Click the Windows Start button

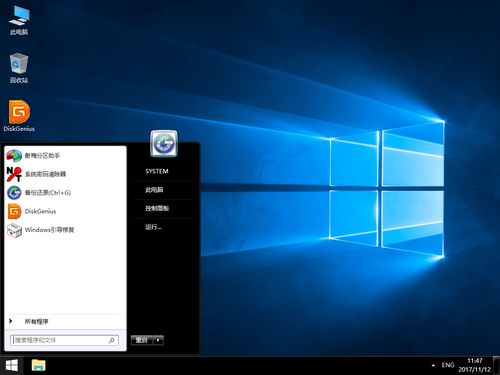tap(12, 366)
